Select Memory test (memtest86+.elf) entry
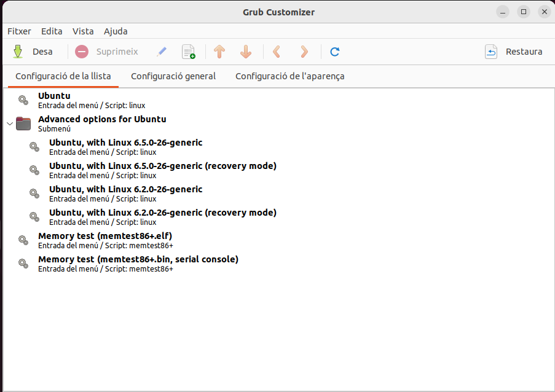This screenshot has width=555, height=392. [279, 240]
